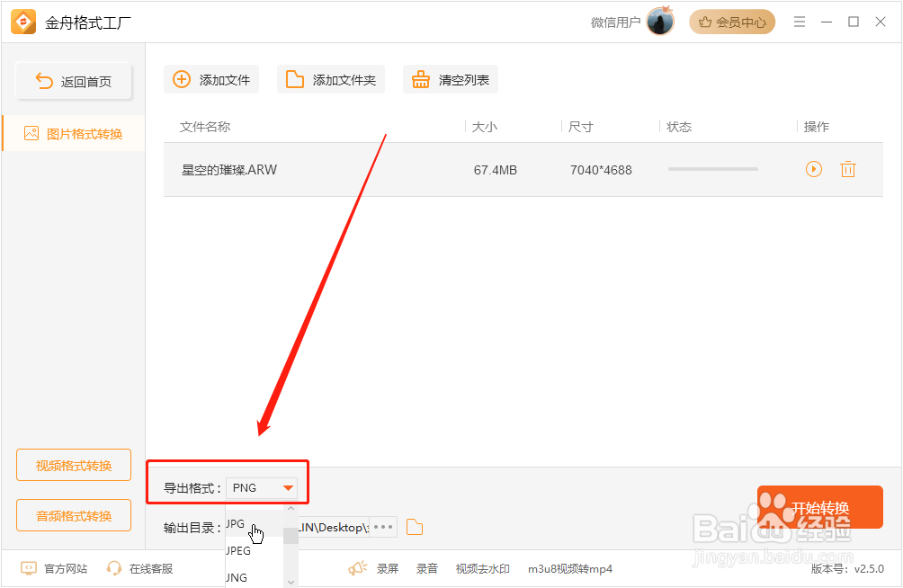Click the 添加文件夹 folder icon

coord(297,79)
